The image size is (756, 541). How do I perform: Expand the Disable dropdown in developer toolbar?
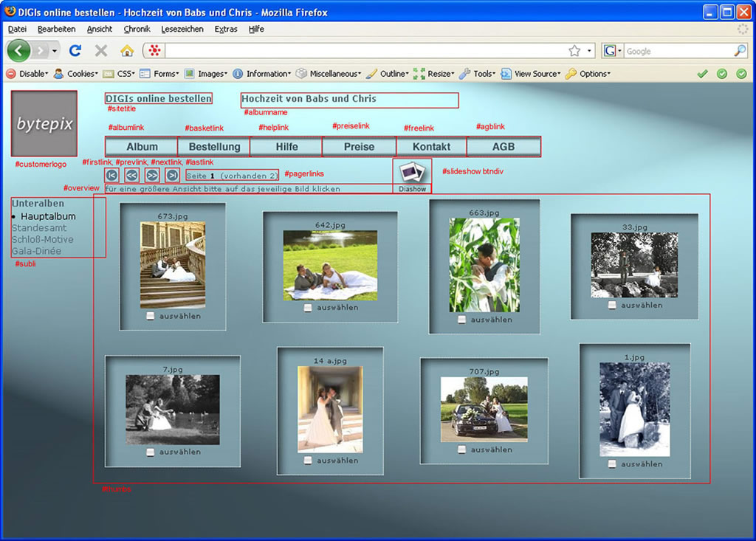(27, 74)
